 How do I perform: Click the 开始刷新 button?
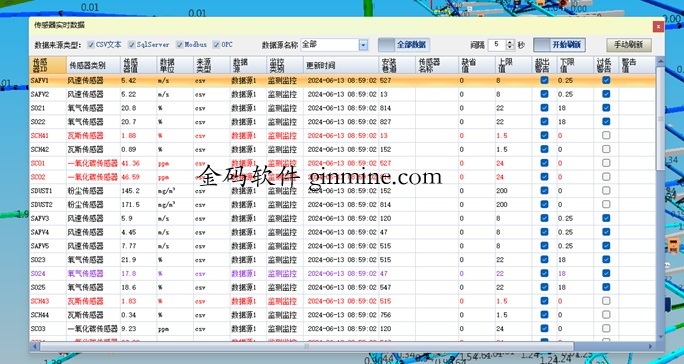559,45
